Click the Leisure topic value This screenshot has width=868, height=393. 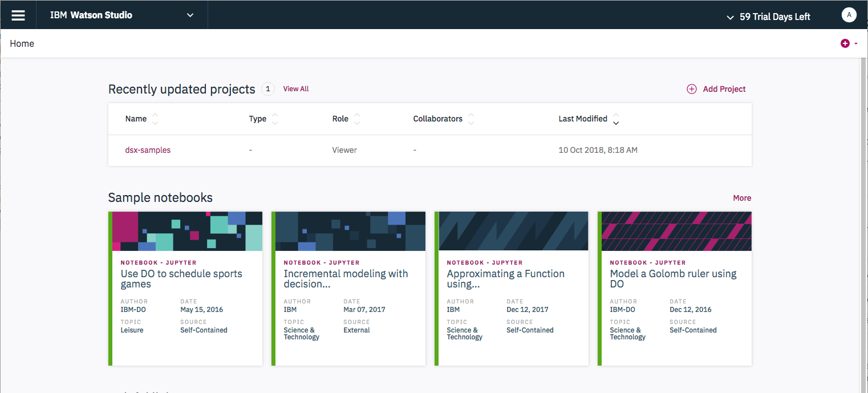[132, 330]
